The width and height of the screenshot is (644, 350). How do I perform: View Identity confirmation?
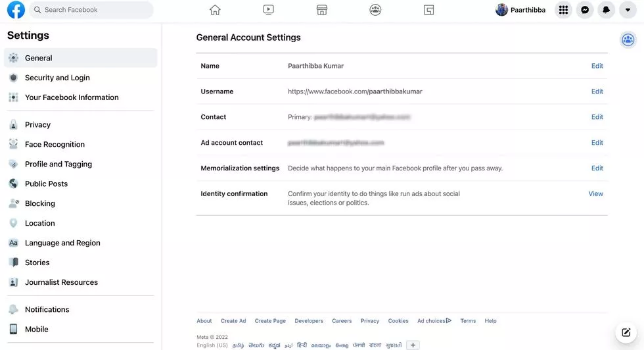[x=595, y=193]
